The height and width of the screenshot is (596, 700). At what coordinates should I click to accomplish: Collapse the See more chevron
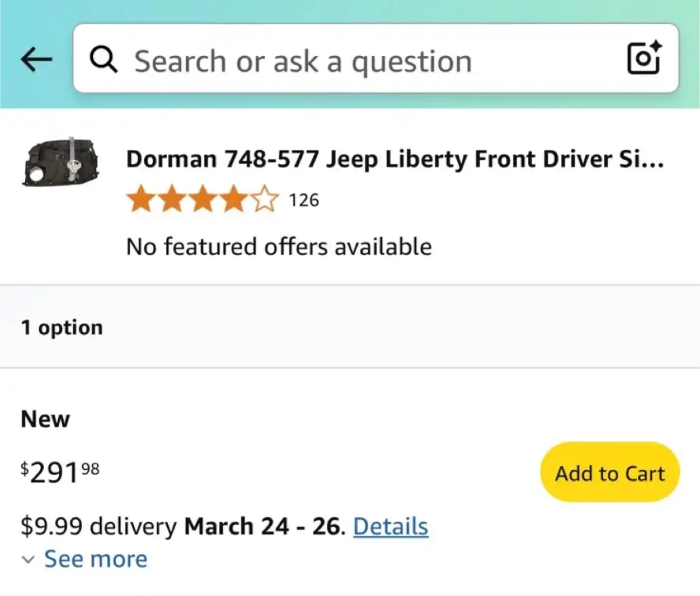click(x=28, y=559)
